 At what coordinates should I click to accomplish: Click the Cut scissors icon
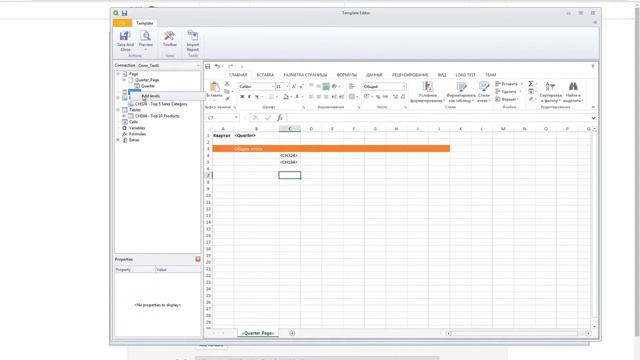(x=227, y=84)
